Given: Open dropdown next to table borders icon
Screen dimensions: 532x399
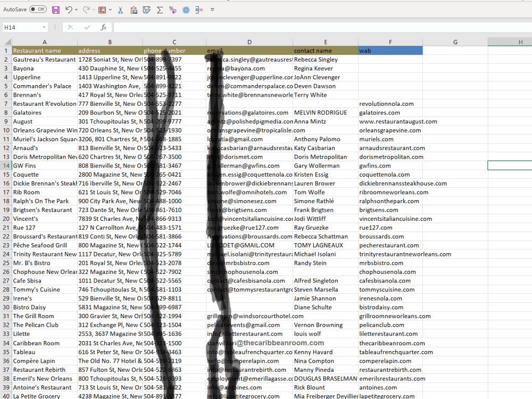Looking at the screenshot, I should pyautogui.click(x=110, y=10).
